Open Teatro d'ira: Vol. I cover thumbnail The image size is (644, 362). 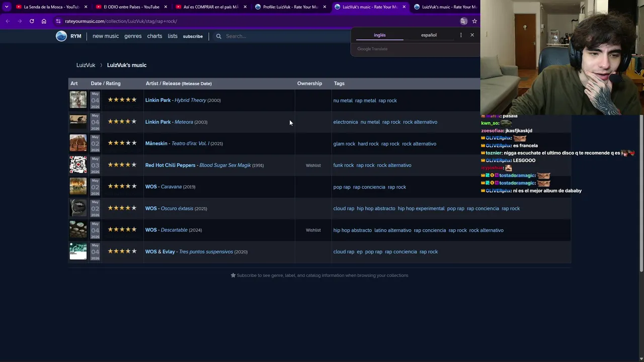[x=78, y=143]
